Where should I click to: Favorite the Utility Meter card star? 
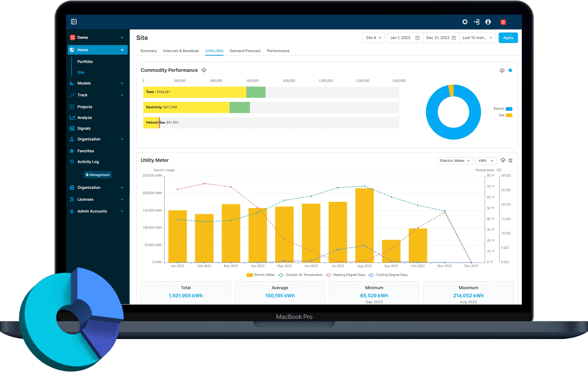point(510,161)
